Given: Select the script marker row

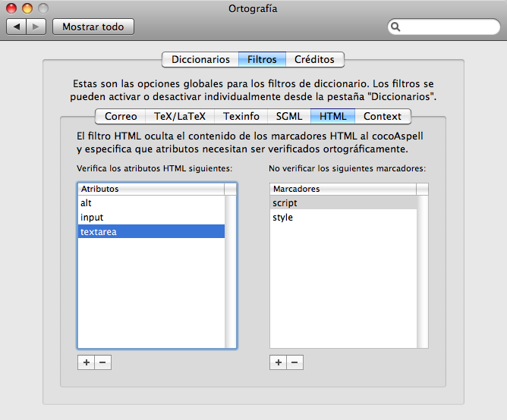Looking at the screenshot, I should tap(343, 203).
